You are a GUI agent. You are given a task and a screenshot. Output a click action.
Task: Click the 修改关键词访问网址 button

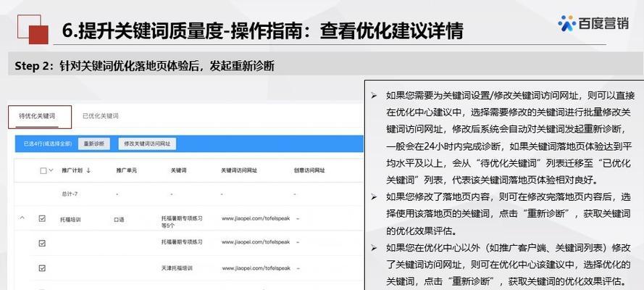[x=147, y=144]
